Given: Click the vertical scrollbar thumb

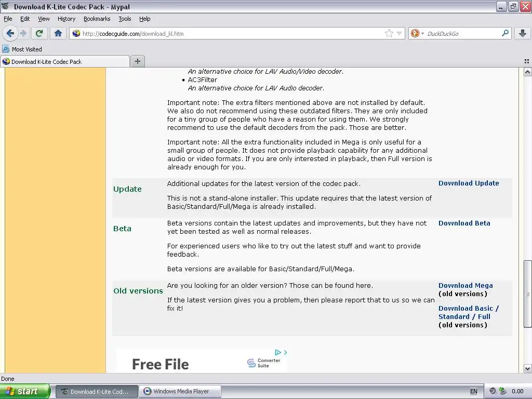Looking at the screenshot, I should [x=527, y=294].
